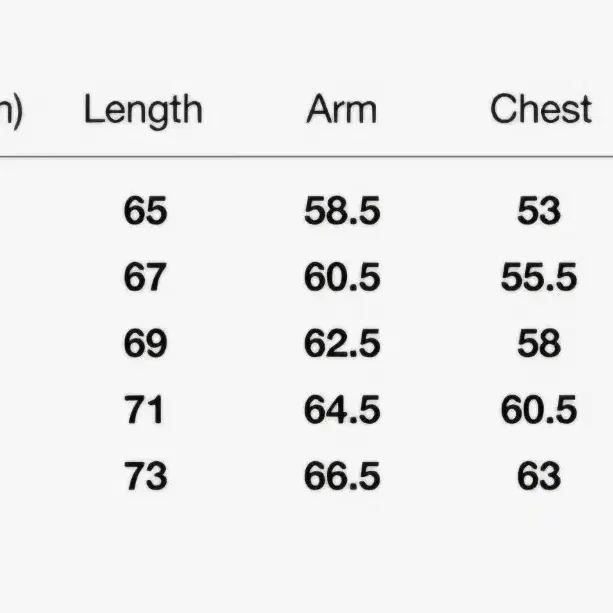
Task: Click the partially visible leftmost column header
Action: click(11, 111)
